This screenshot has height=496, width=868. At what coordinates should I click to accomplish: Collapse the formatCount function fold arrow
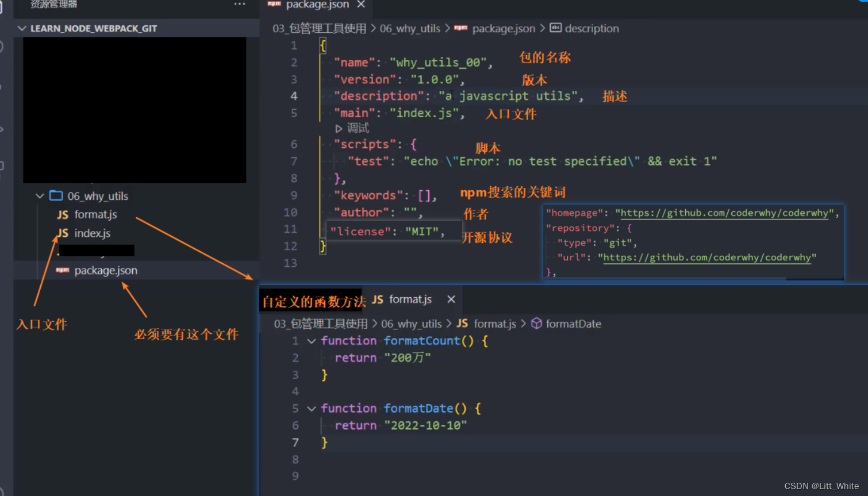(x=312, y=341)
